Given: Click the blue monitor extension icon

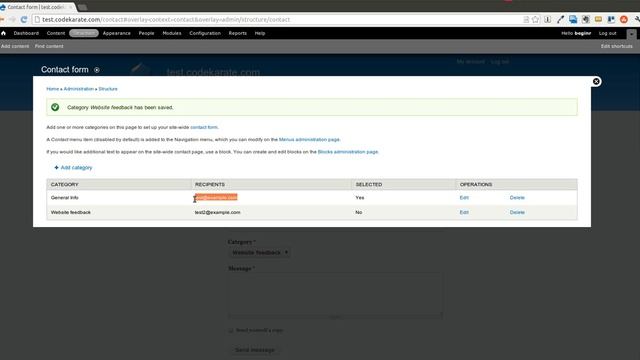Looking at the screenshot, I should [x=573, y=19].
